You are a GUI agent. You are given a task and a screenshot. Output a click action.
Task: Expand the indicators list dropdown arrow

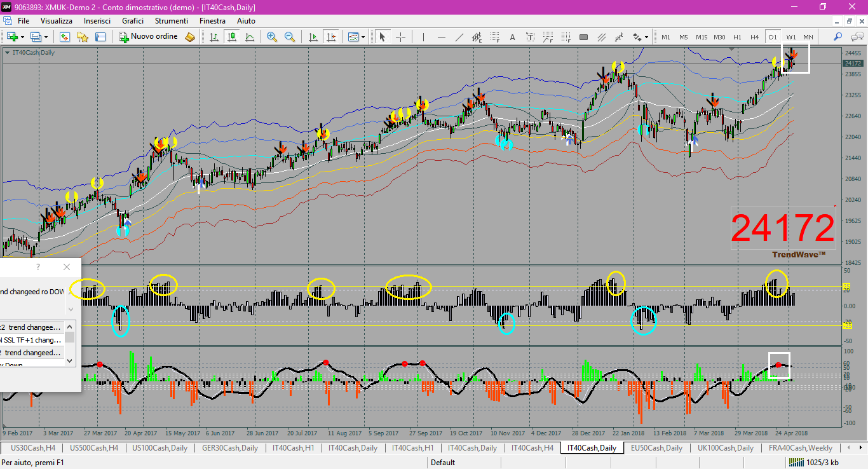tap(363, 37)
